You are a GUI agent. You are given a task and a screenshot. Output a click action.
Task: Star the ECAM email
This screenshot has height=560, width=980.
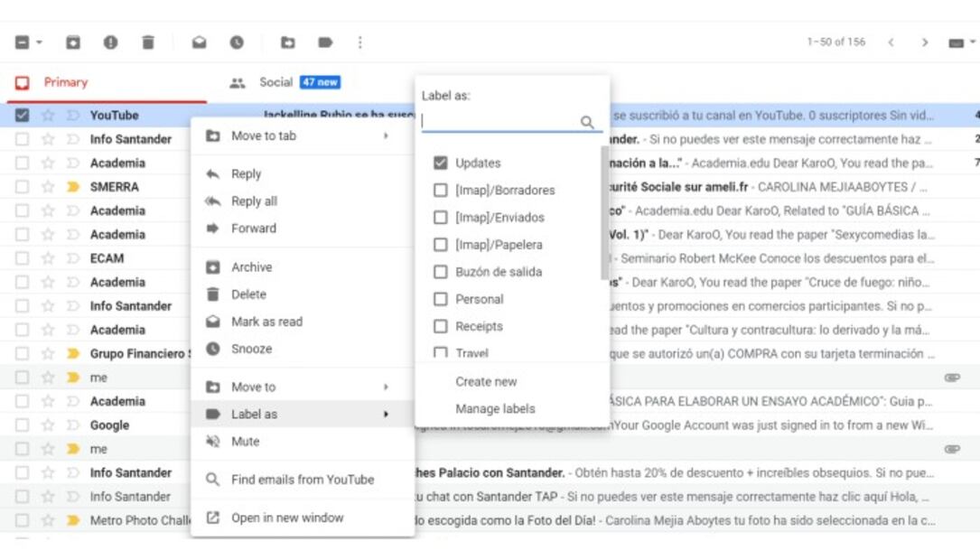[48, 258]
